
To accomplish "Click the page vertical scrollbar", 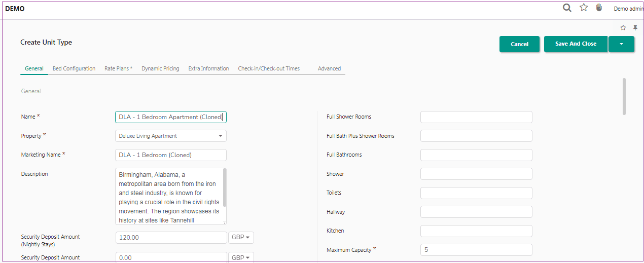I will point(624,96).
